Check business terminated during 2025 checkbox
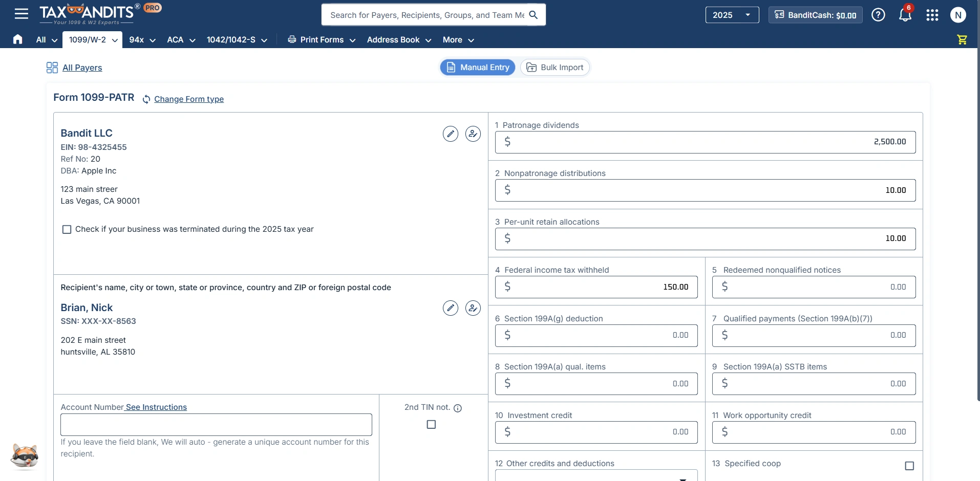The width and height of the screenshot is (980, 481). [x=67, y=229]
